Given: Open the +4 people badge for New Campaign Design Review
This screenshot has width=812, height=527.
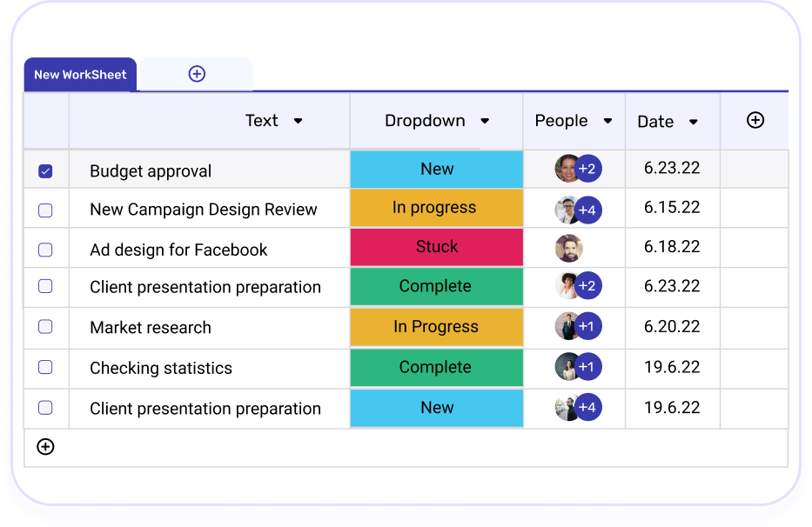Looking at the screenshot, I should click(x=588, y=210).
